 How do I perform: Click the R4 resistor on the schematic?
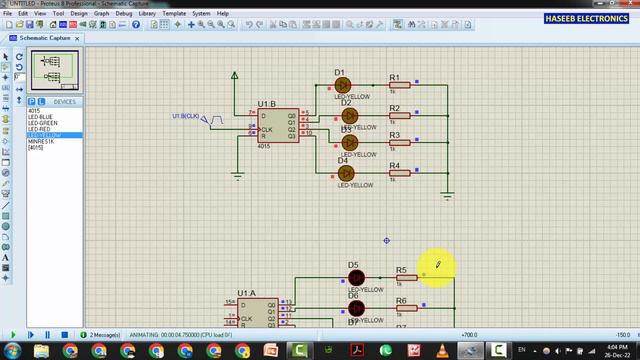pyautogui.click(x=400, y=173)
